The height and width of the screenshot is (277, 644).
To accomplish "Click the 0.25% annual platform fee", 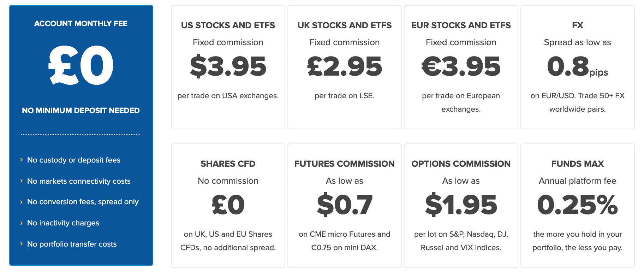I will (578, 205).
